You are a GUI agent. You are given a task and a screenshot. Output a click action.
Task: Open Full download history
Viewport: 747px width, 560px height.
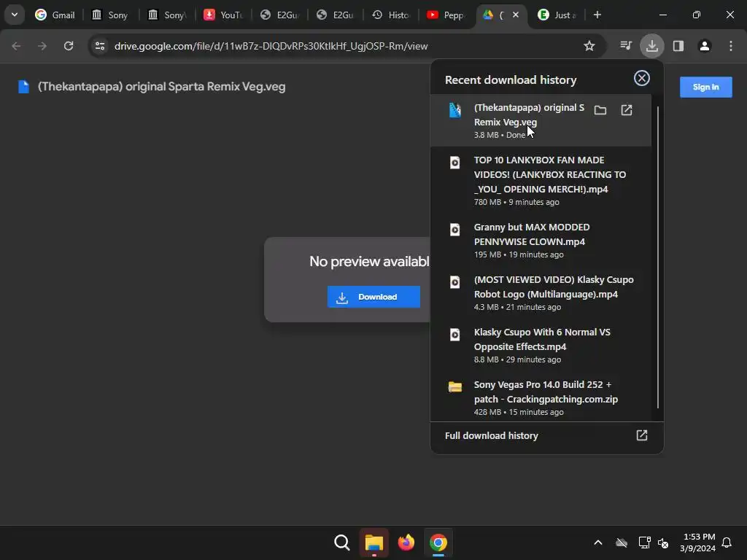(x=546, y=436)
